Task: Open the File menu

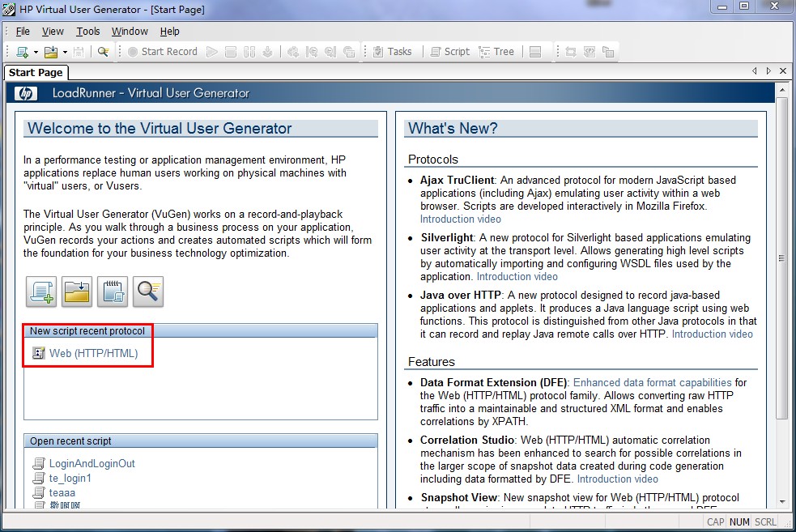Action: pos(23,32)
